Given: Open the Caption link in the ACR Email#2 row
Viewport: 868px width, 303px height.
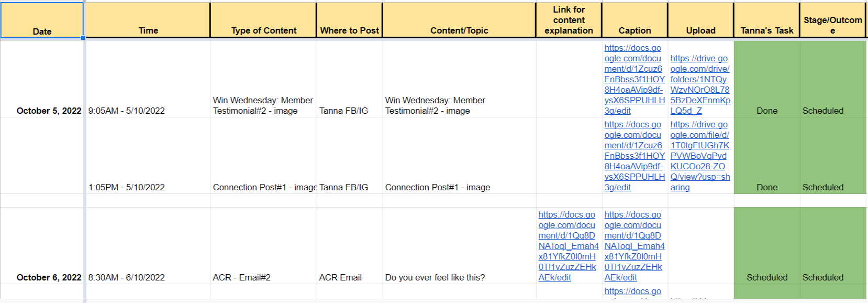Looking at the screenshot, I should 634,246.
